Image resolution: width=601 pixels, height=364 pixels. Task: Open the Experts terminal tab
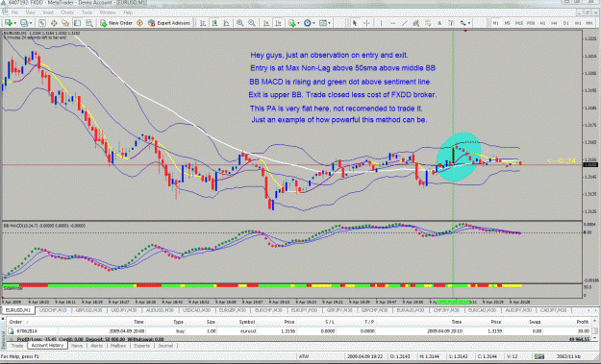tap(141, 346)
